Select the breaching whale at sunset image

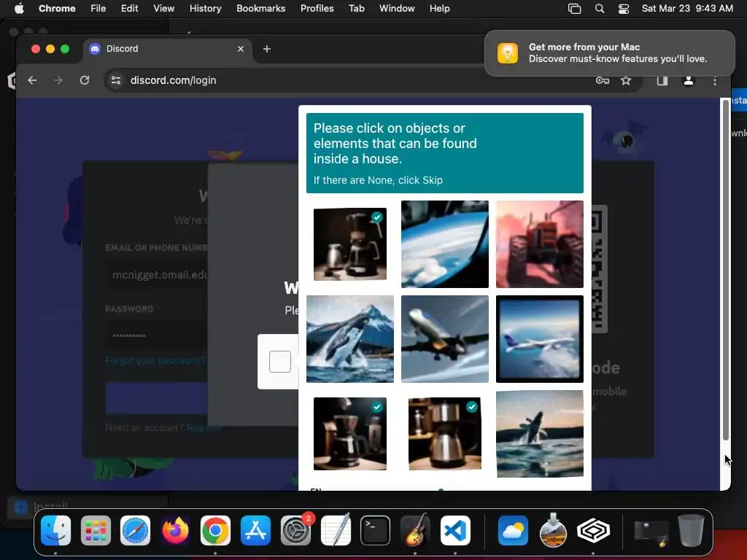click(x=539, y=434)
